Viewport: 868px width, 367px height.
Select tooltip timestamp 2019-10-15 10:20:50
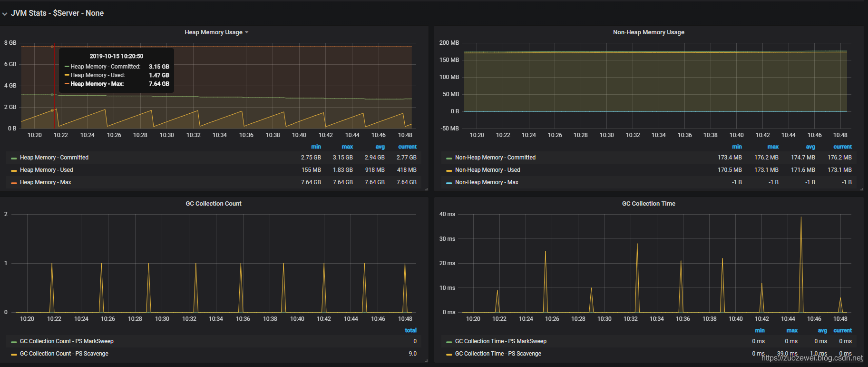pos(117,56)
